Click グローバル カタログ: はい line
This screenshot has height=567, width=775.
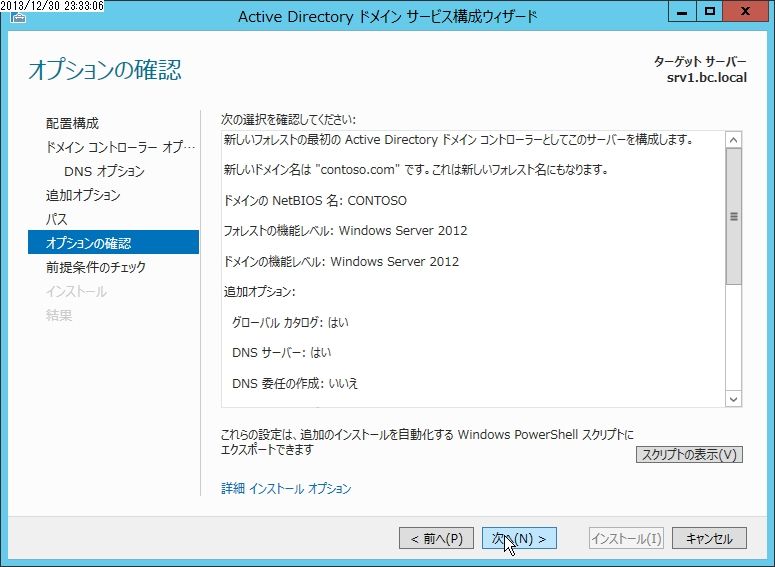[x=290, y=322]
